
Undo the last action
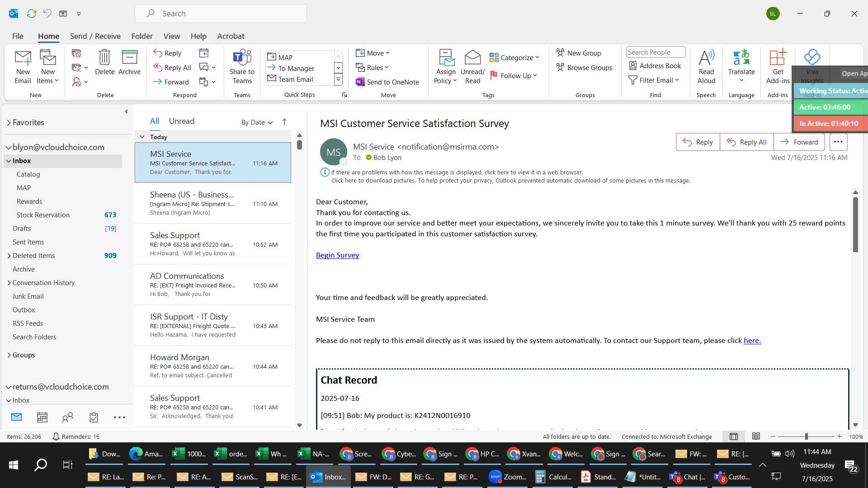(x=47, y=14)
